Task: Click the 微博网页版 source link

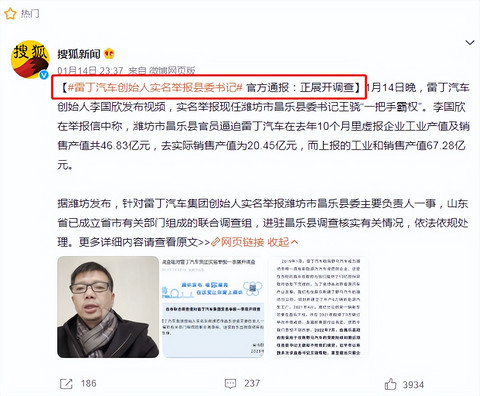Action: [172, 70]
